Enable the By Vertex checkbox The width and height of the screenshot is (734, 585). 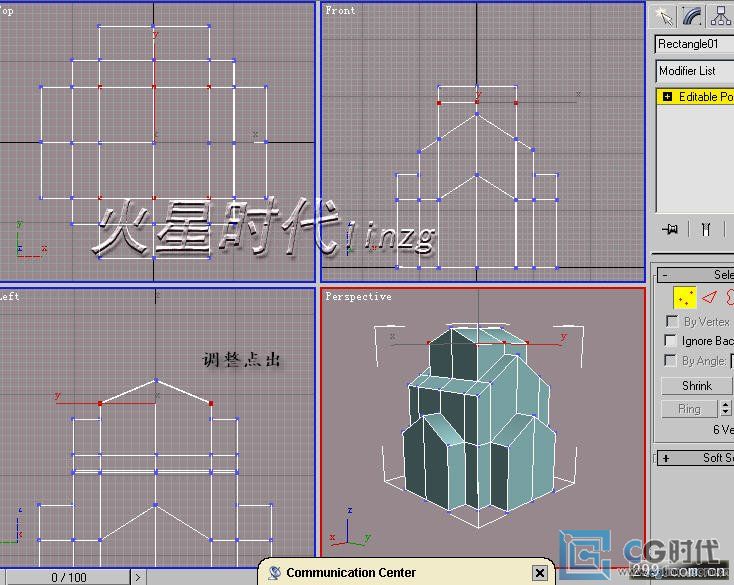tap(671, 322)
